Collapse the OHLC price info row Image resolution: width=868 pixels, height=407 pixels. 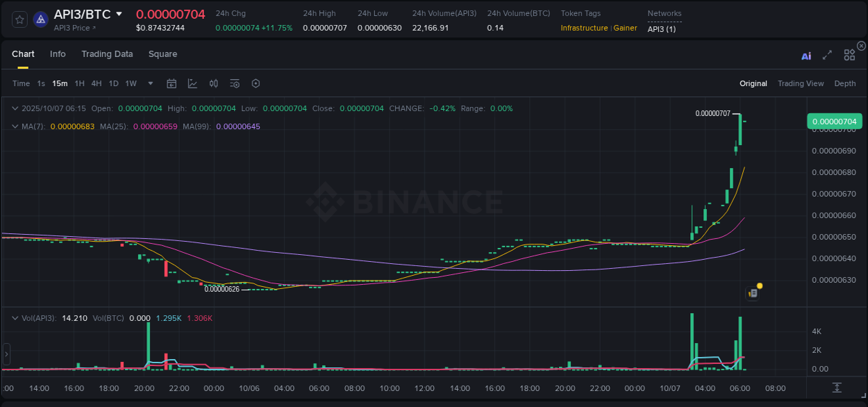(x=15, y=108)
